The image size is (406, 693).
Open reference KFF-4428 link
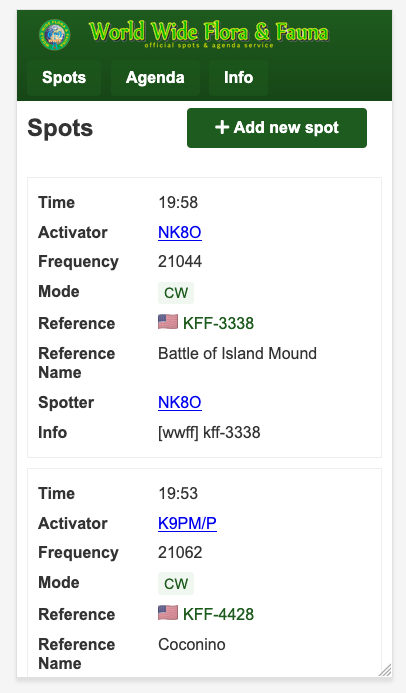coord(218,614)
